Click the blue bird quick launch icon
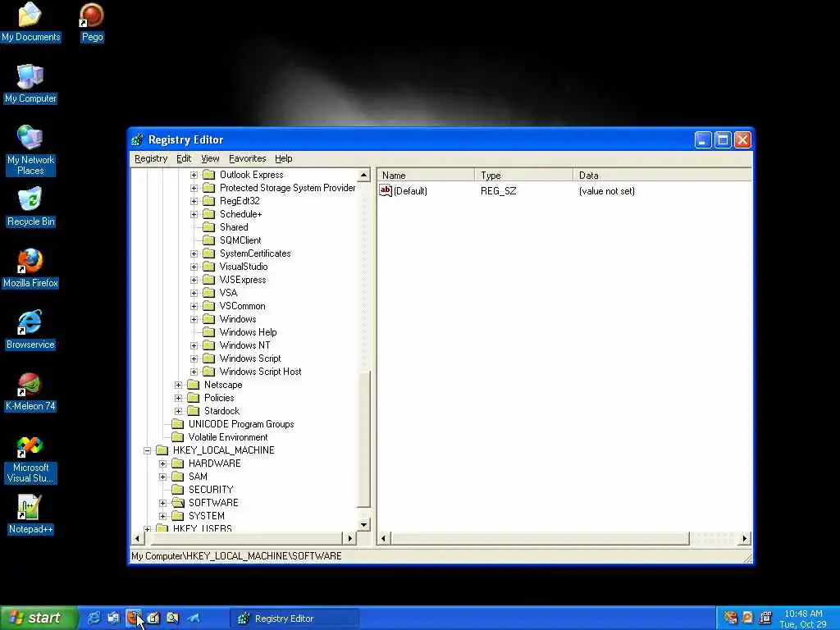Image resolution: width=840 pixels, height=630 pixels. click(193, 618)
